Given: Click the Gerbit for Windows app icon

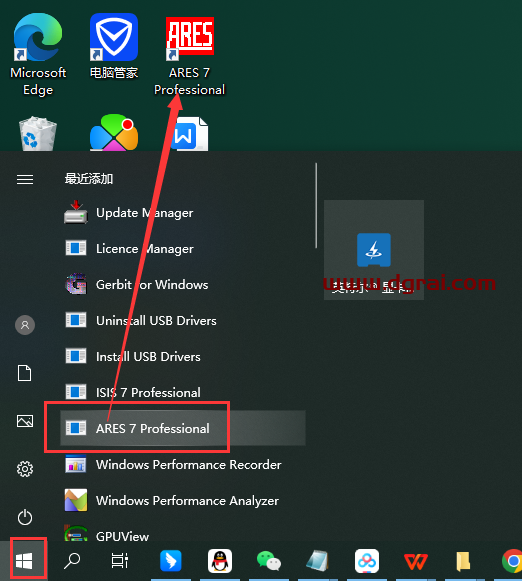Looking at the screenshot, I should pyautogui.click(x=76, y=284).
